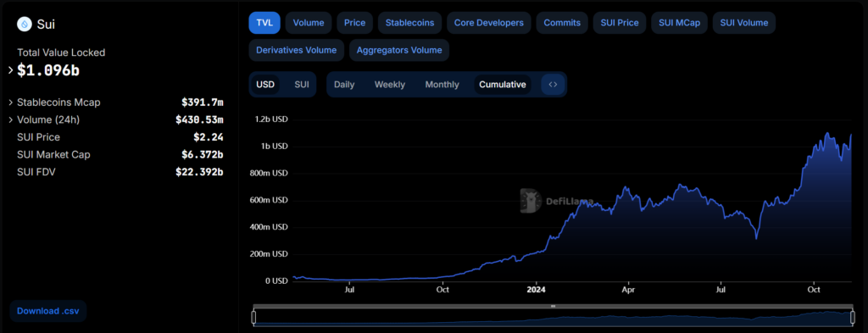Click the 2024 x-axis label
The height and width of the screenshot is (333, 868).
(x=536, y=289)
